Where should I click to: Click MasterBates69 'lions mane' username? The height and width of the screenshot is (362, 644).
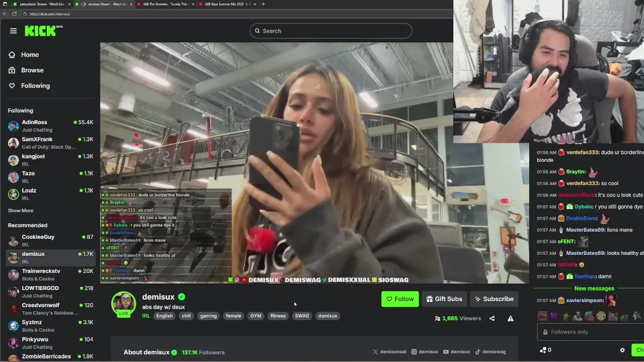pyautogui.click(x=585, y=230)
